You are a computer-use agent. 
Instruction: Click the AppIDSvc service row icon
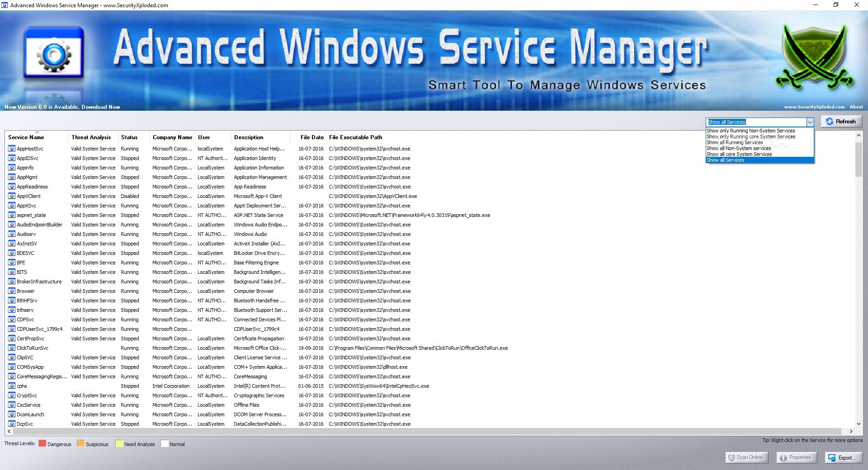(x=12, y=158)
